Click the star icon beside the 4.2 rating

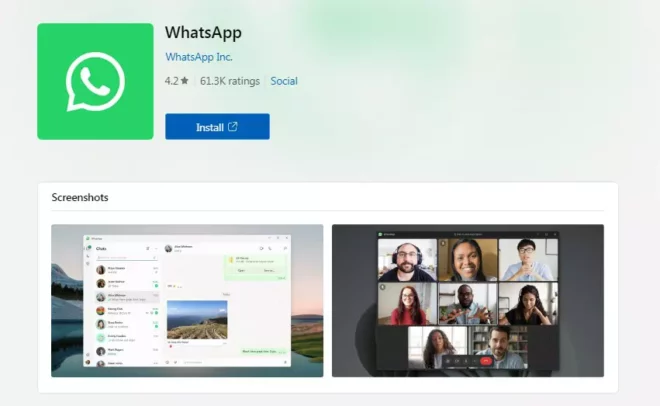[x=184, y=80]
